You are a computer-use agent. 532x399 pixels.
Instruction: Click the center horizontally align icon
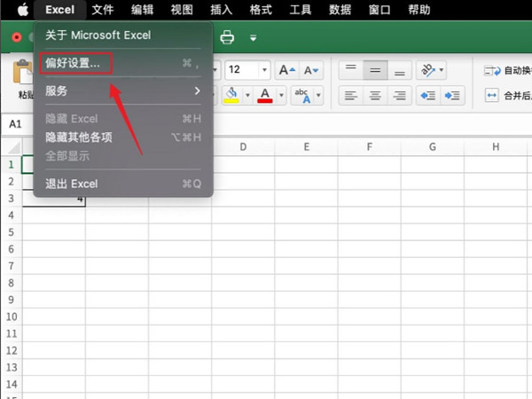376,96
